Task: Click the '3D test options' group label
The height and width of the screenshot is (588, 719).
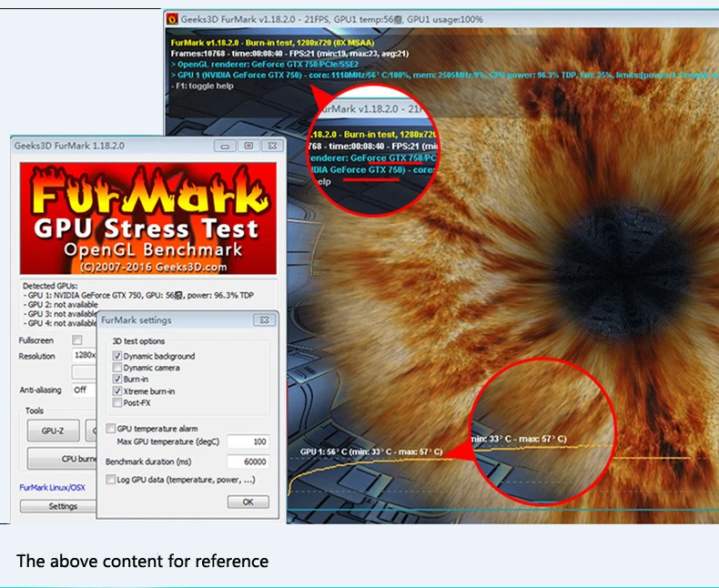Action: point(138,341)
